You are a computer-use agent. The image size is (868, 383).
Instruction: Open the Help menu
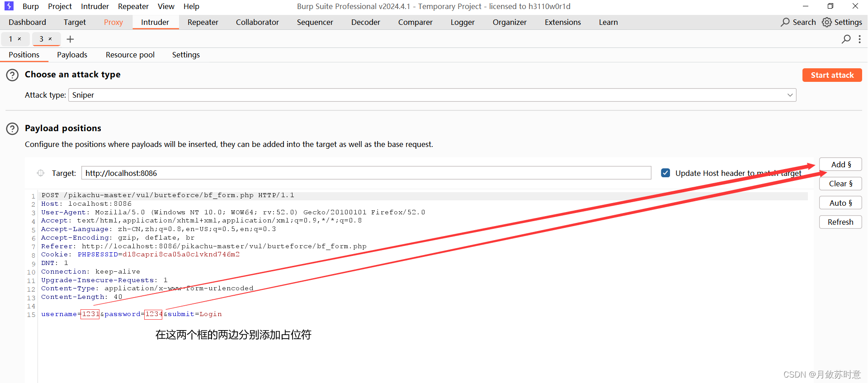click(191, 6)
